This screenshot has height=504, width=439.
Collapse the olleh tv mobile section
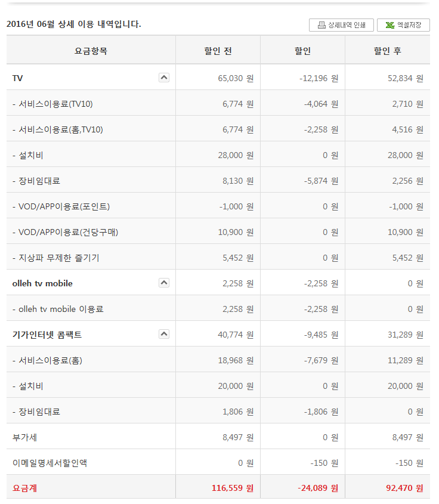pos(164,283)
